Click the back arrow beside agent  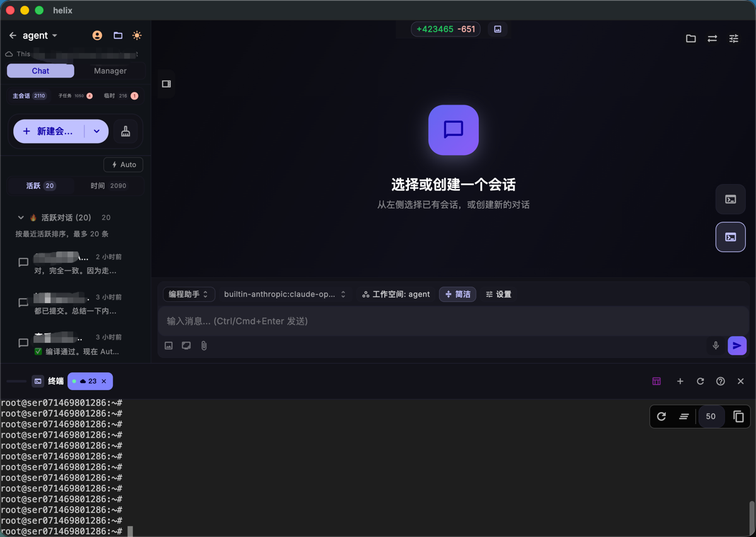pos(13,36)
